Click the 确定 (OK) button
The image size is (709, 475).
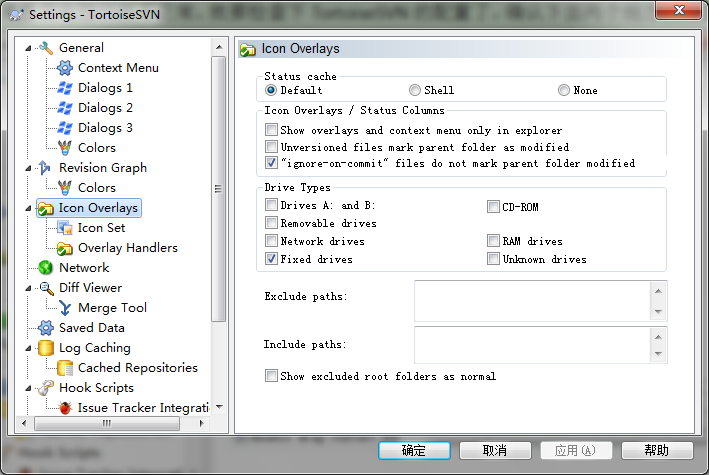(x=414, y=451)
